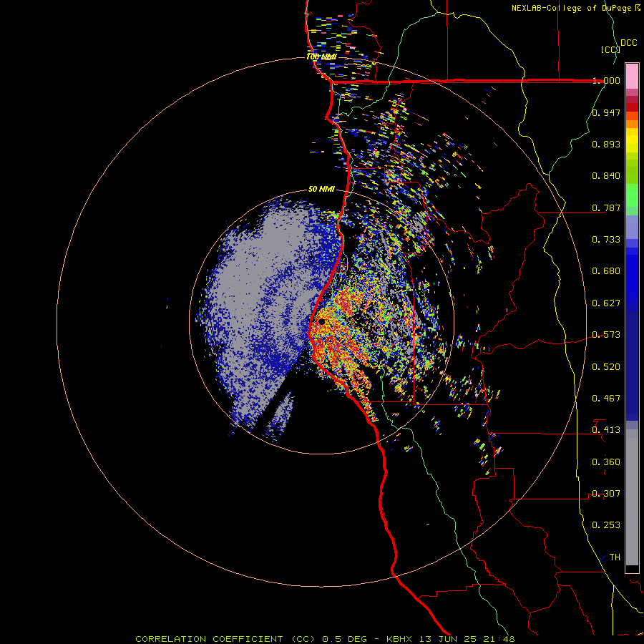This screenshot has height=644, width=644.
Task: Pick the red segment of the color bar
Action: [632, 107]
